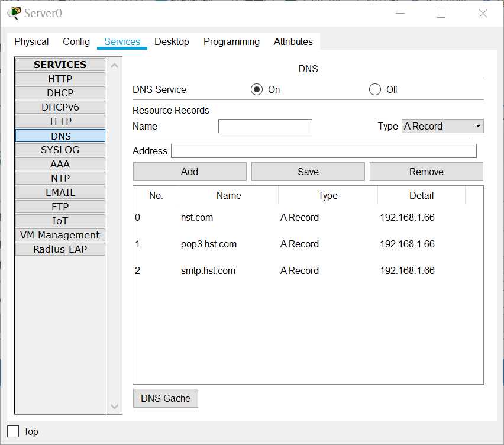This screenshot has height=445, width=504.
Task: Select the AAA service
Action: tap(60, 164)
